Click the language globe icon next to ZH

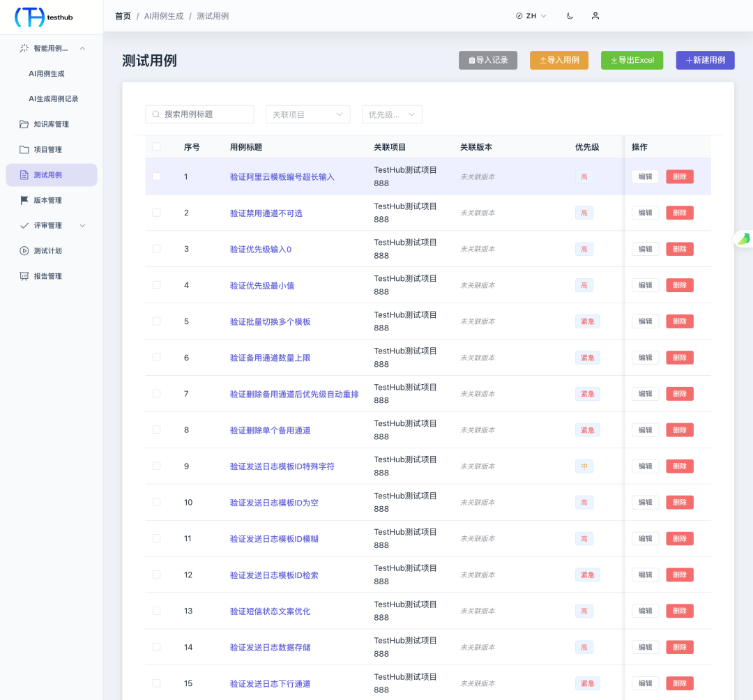tap(519, 16)
